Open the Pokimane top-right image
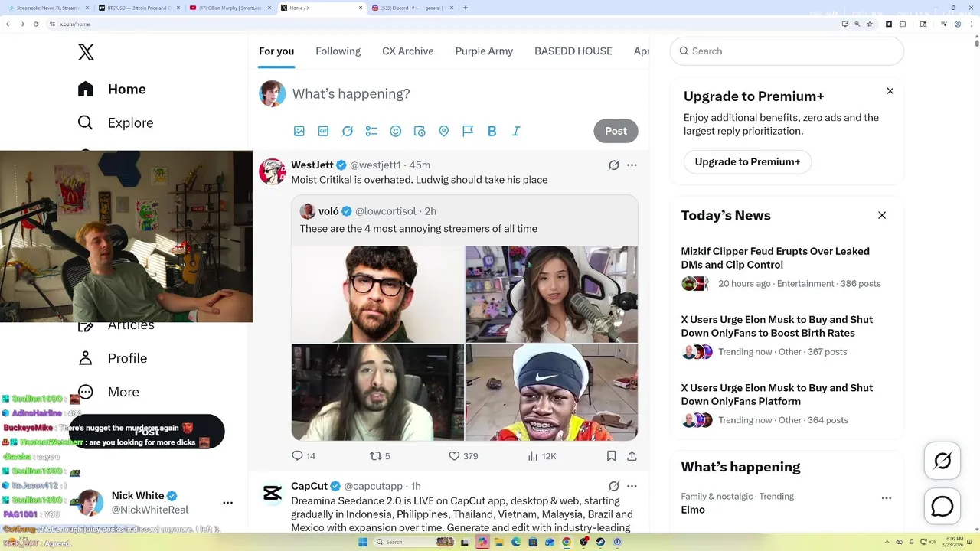980x551 pixels. pos(551,294)
